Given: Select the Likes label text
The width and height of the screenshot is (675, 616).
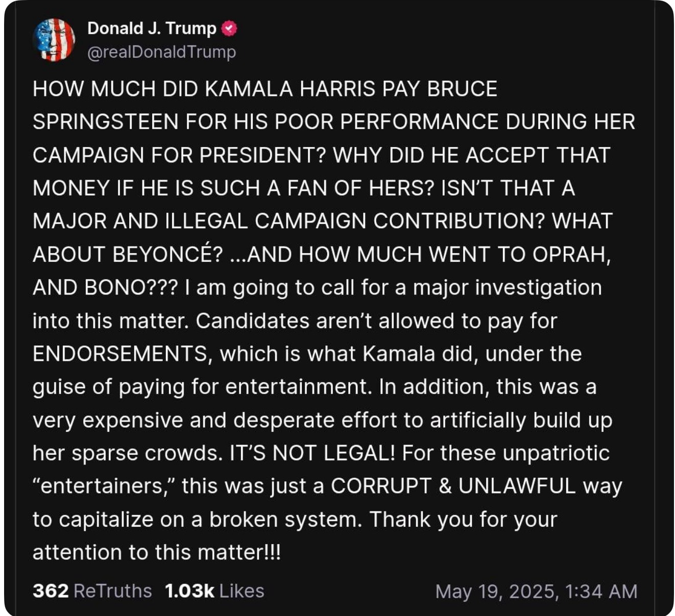Looking at the screenshot, I should 242,590.
